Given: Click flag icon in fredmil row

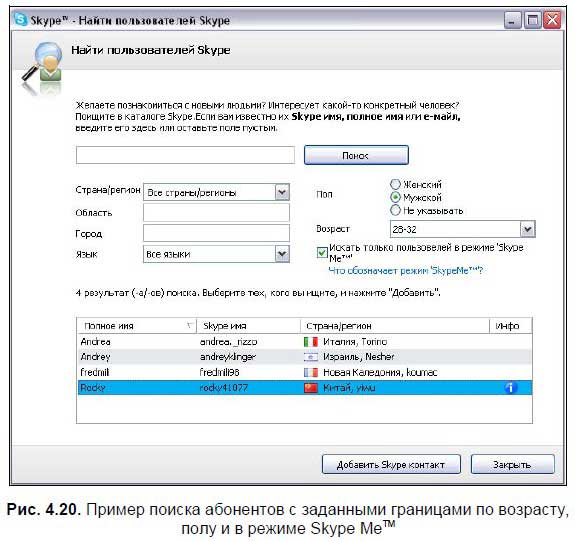Looking at the screenshot, I should pyautogui.click(x=311, y=373).
